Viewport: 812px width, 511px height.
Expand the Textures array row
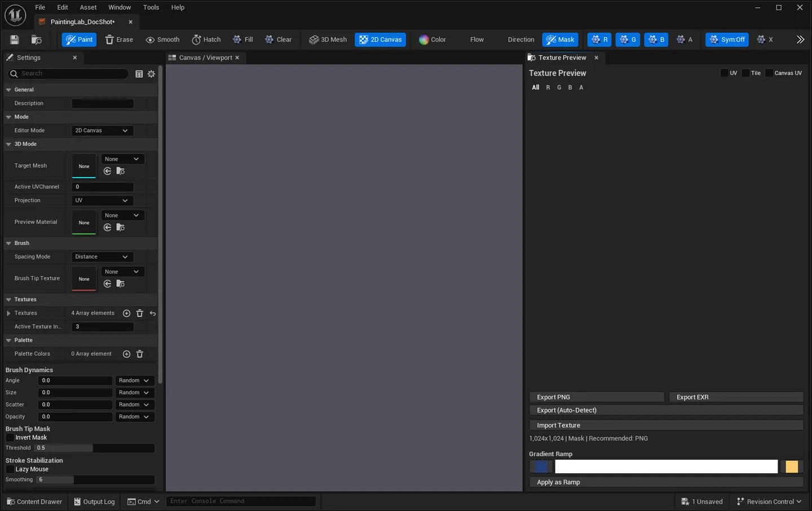point(8,313)
